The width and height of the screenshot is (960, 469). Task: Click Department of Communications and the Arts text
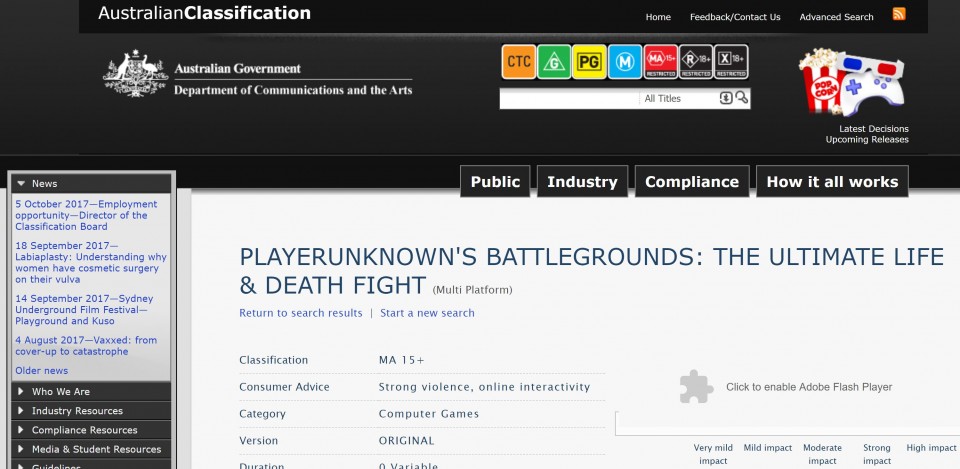(293, 90)
